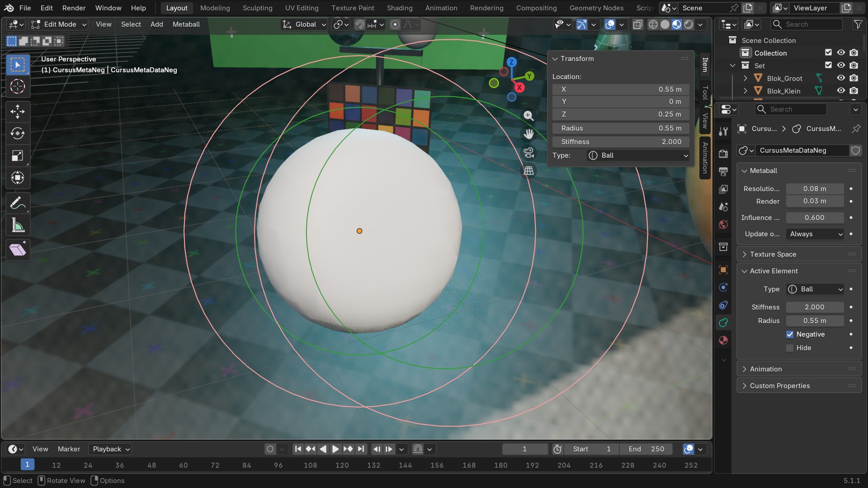Click the Influence threshold slider
Image resolution: width=868 pixels, height=488 pixels.
(x=815, y=218)
